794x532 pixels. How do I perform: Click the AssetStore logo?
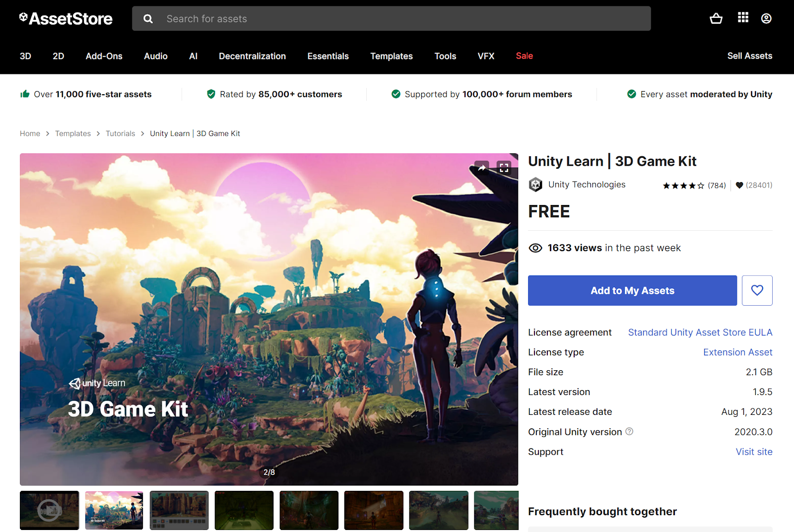click(x=66, y=19)
